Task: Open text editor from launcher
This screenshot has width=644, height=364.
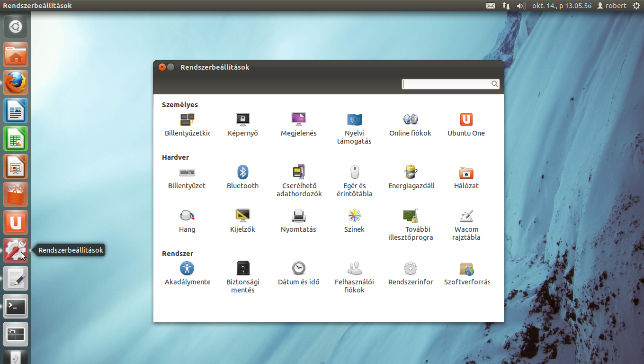Action: [16, 278]
